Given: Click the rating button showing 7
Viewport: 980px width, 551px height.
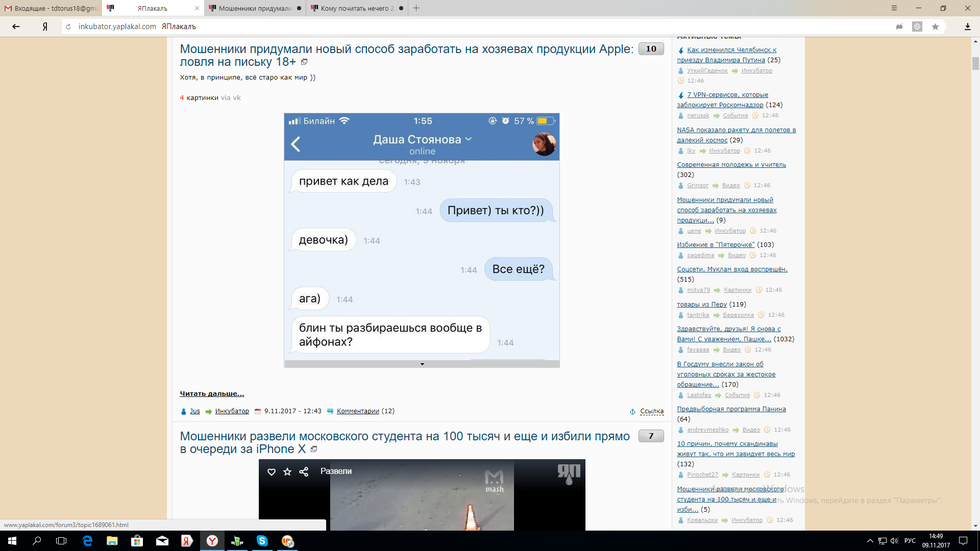Looking at the screenshot, I should (x=651, y=436).
